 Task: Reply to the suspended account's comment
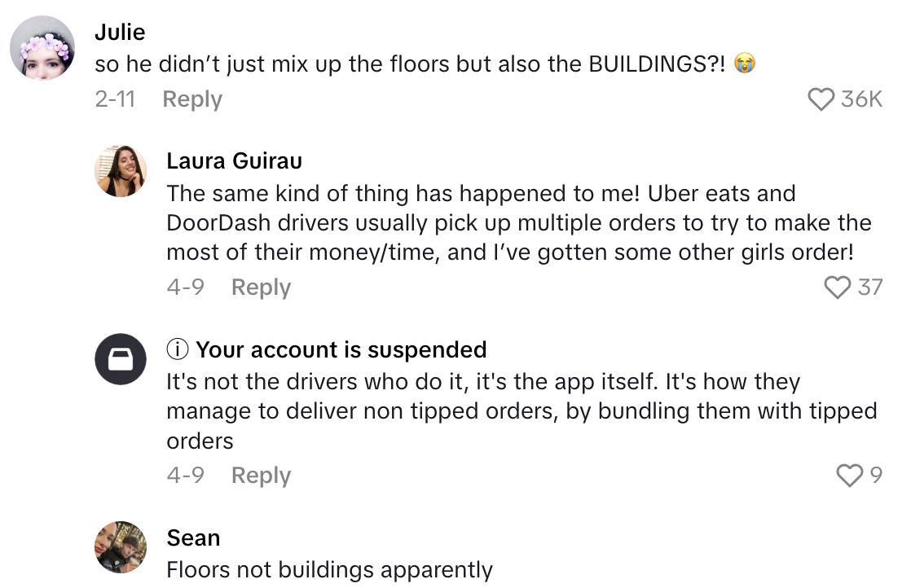coord(261,475)
